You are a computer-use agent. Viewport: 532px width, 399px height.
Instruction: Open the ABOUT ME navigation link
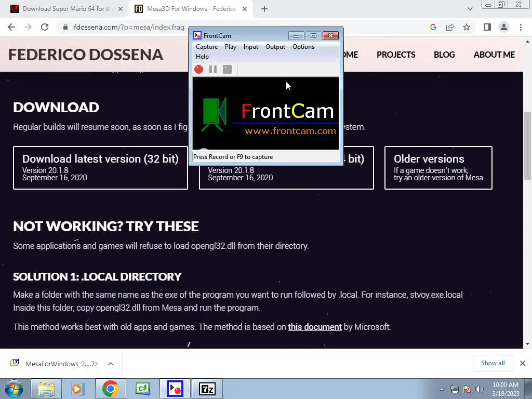point(494,55)
